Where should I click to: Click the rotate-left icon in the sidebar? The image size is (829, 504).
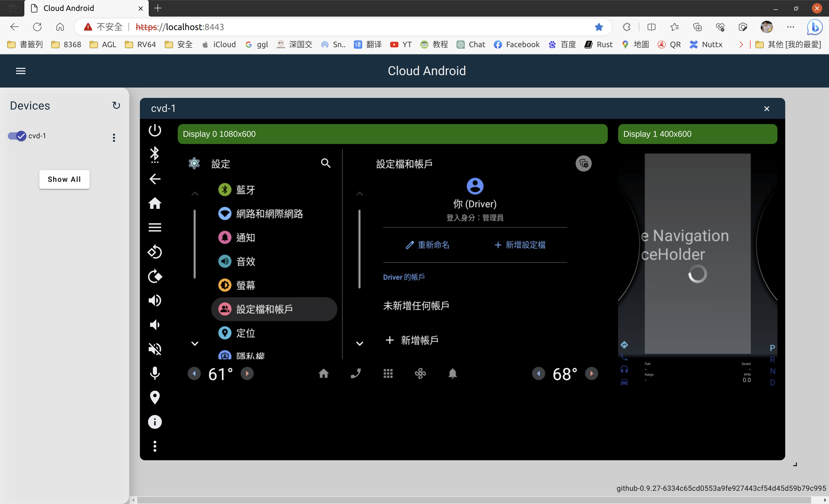(155, 252)
